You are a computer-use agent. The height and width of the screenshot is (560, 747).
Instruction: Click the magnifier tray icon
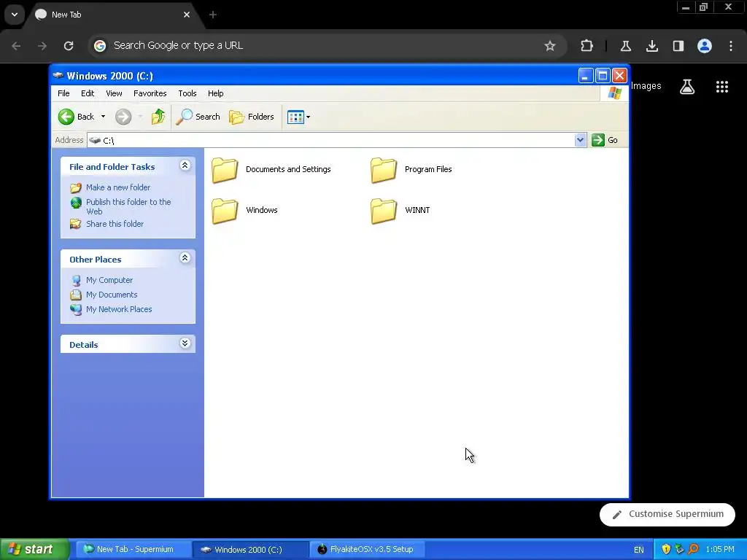693,549
